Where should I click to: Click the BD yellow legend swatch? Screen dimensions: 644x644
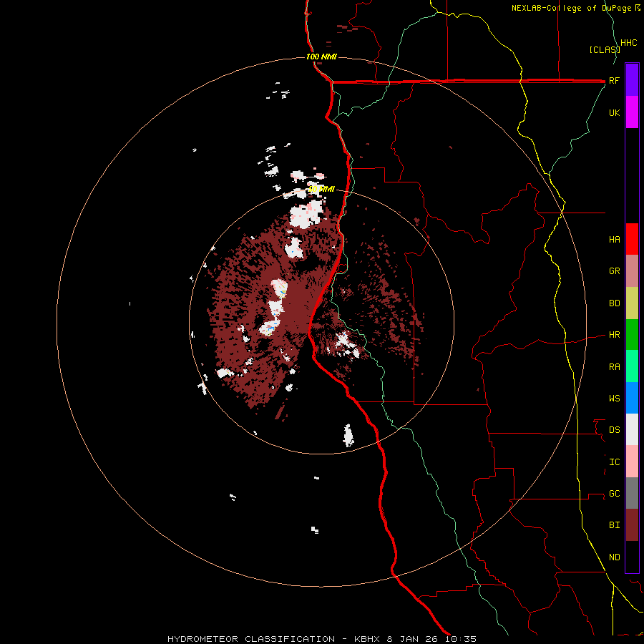632,303
